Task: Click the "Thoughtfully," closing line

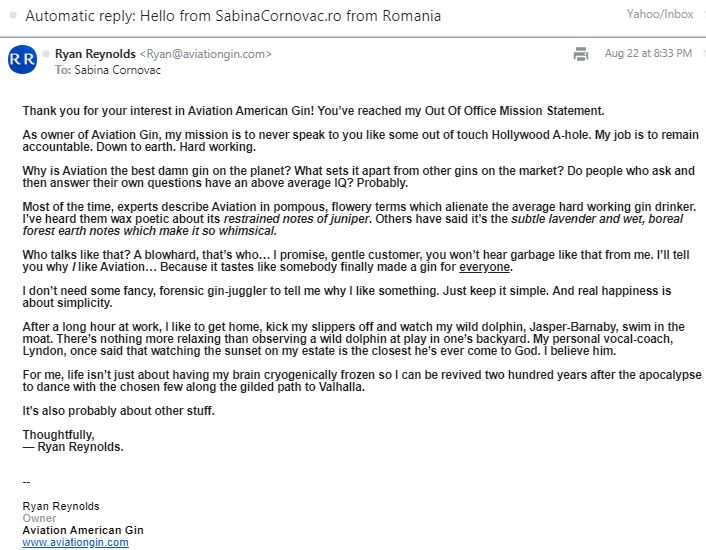Action: click(59, 434)
